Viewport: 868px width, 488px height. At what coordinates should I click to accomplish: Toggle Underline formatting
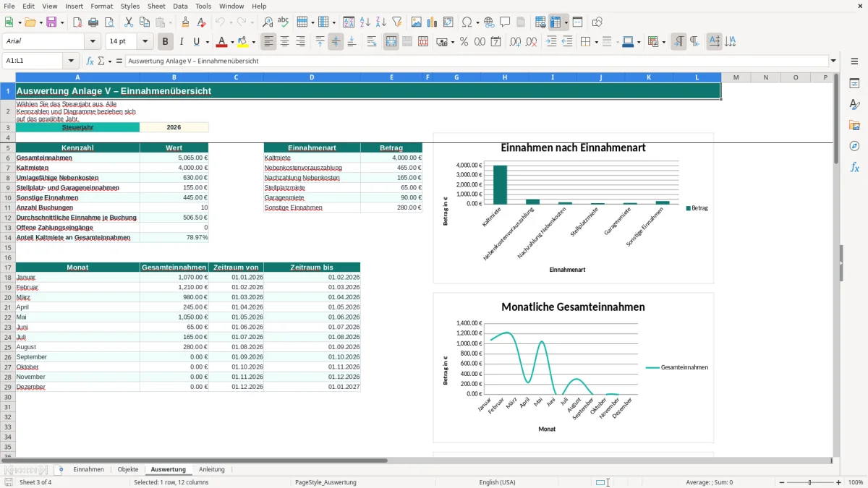click(196, 42)
